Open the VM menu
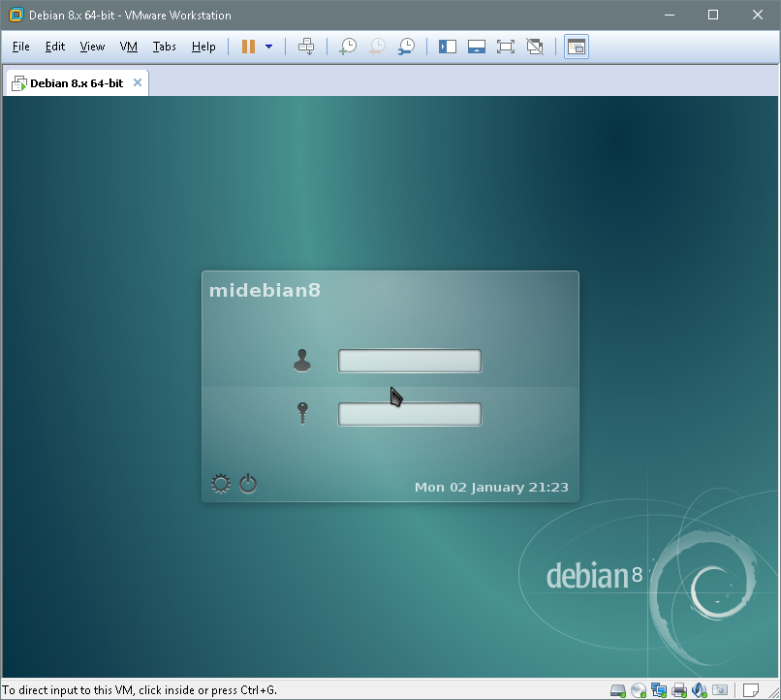 [128, 46]
